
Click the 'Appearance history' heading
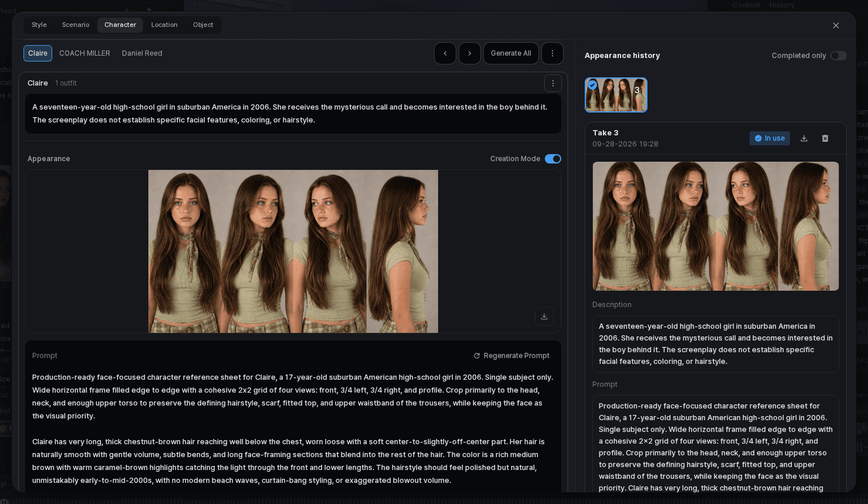pyautogui.click(x=622, y=56)
